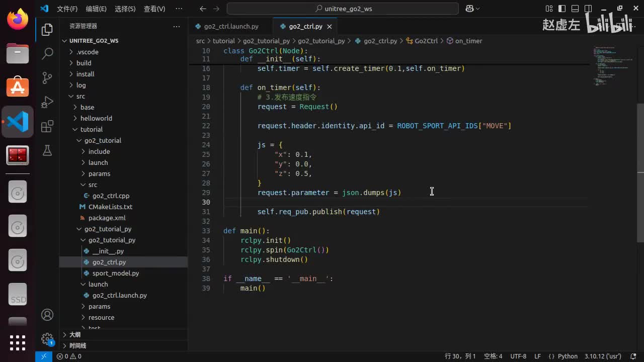Image resolution: width=644 pixels, height=362 pixels.
Task: Open Source Control view in activity bar
Action: (47, 77)
